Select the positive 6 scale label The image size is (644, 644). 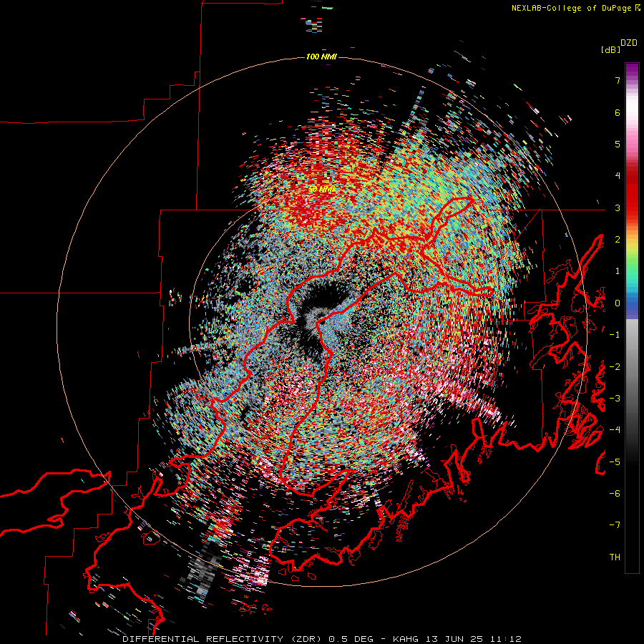pos(618,112)
